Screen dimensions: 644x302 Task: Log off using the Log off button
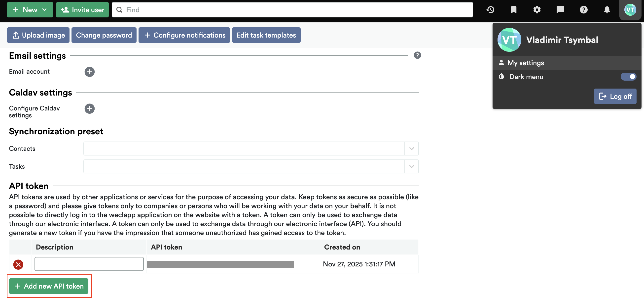615,96
